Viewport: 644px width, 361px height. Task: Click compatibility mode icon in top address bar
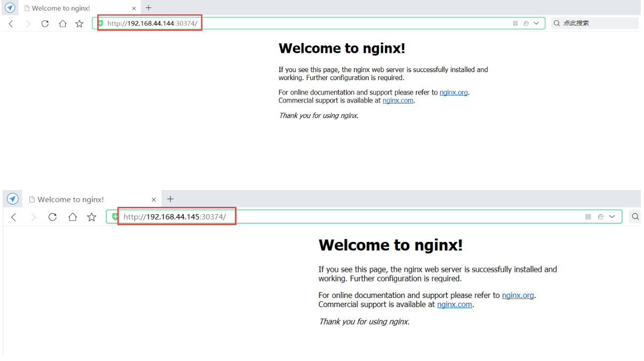[x=526, y=23]
